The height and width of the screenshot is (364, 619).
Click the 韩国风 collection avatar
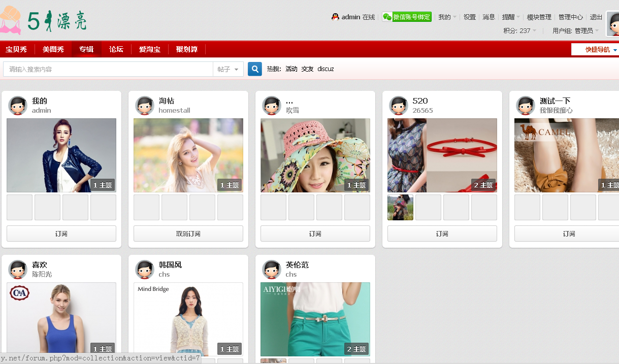point(145,269)
